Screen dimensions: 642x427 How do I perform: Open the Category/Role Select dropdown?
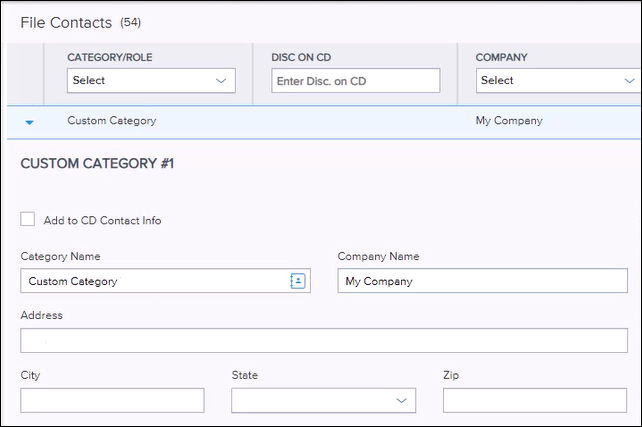tap(151, 80)
